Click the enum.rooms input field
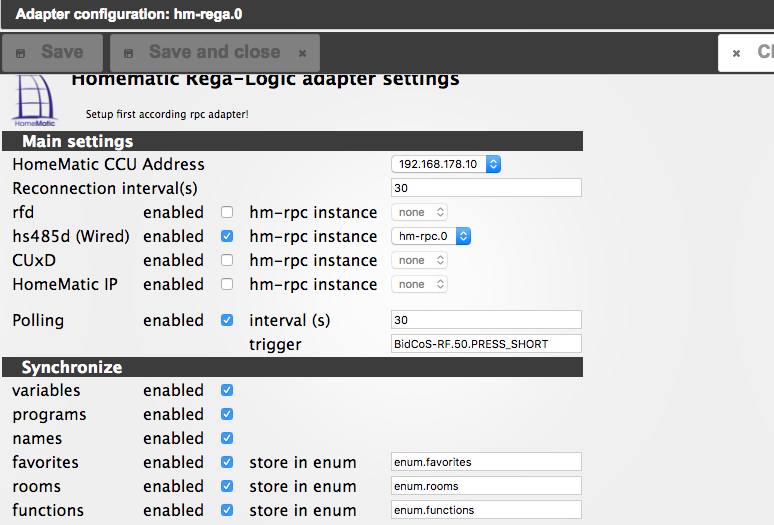This screenshot has width=774, height=525. 486,486
